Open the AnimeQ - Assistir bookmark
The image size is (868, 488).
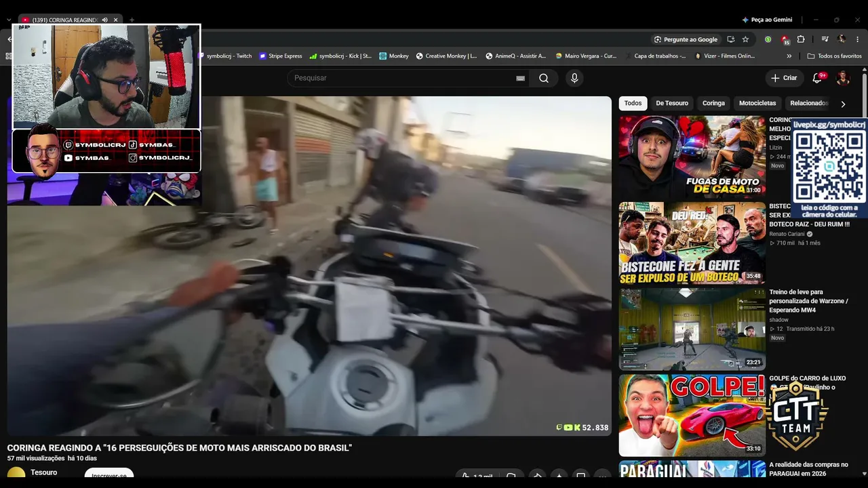tap(515, 56)
